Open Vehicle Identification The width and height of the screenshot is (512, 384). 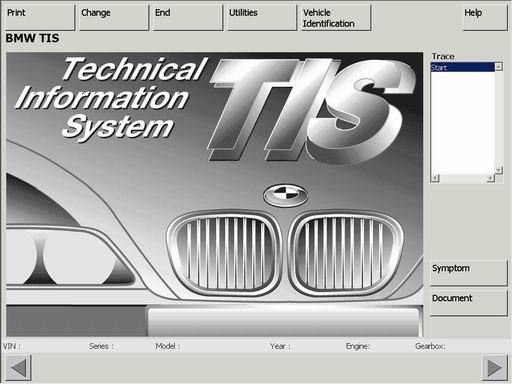336,18
